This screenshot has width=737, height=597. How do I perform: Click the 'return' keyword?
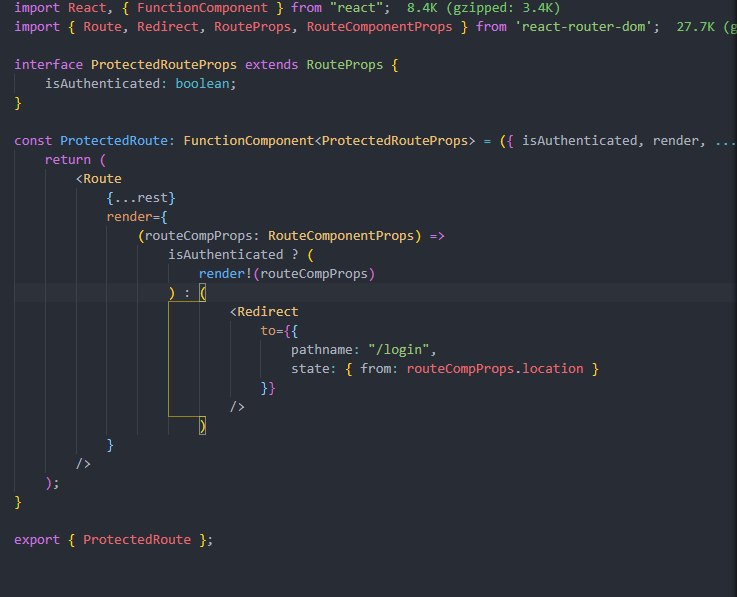coord(68,160)
